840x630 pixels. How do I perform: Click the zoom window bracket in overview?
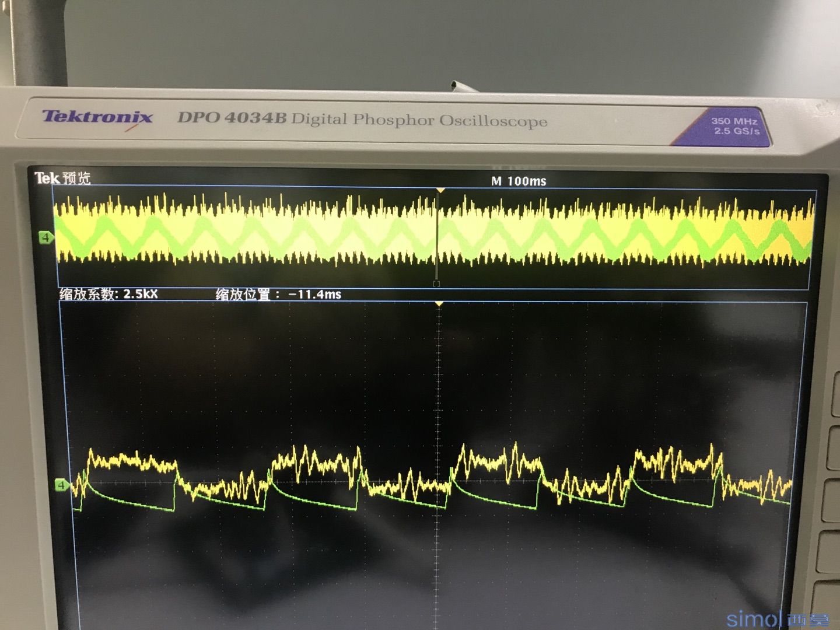coord(436,284)
